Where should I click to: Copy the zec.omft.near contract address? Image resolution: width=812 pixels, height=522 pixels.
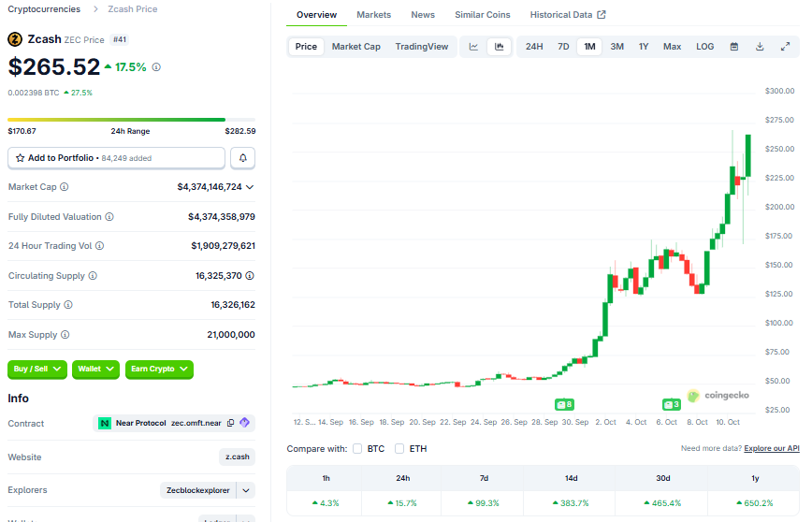231,423
